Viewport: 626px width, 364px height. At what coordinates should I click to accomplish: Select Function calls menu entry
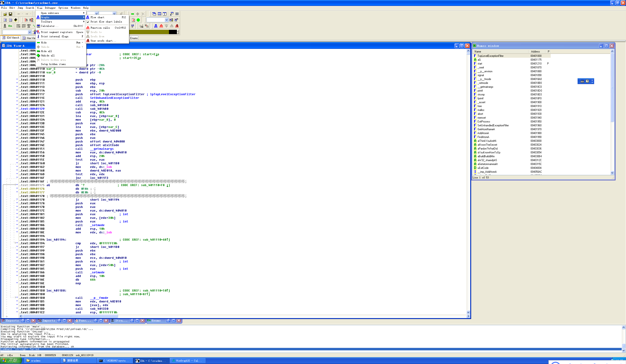click(x=100, y=28)
